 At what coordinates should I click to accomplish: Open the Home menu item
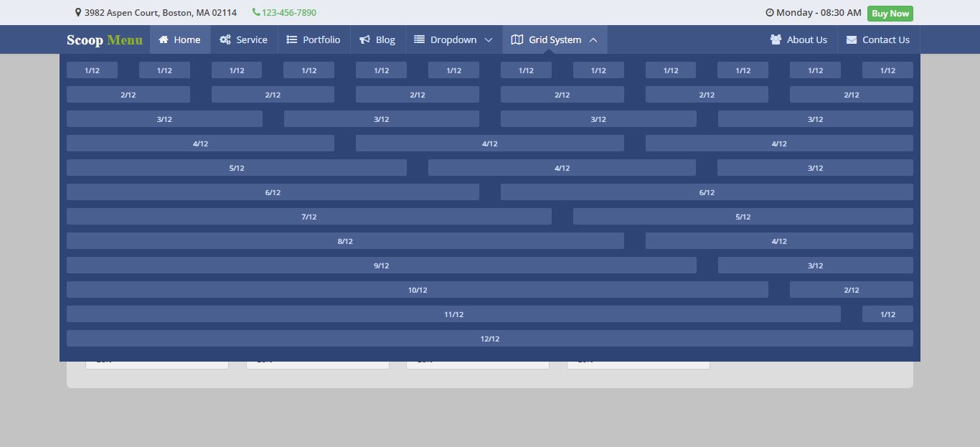pos(180,39)
